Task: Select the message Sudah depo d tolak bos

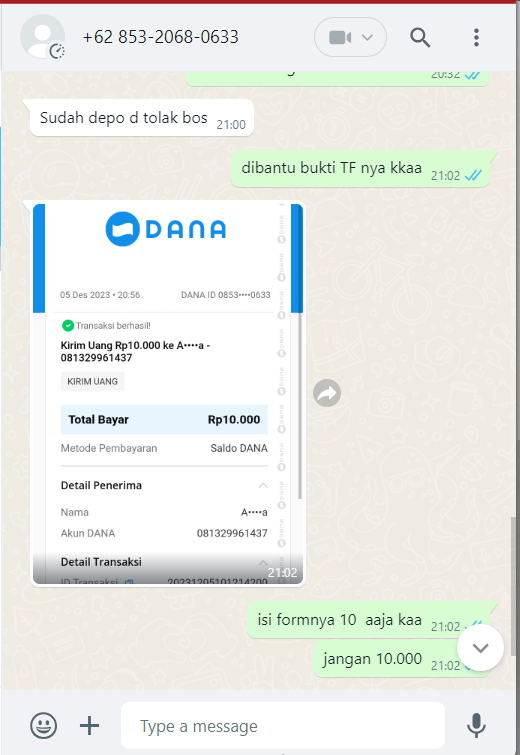Action: coord(142,118)
